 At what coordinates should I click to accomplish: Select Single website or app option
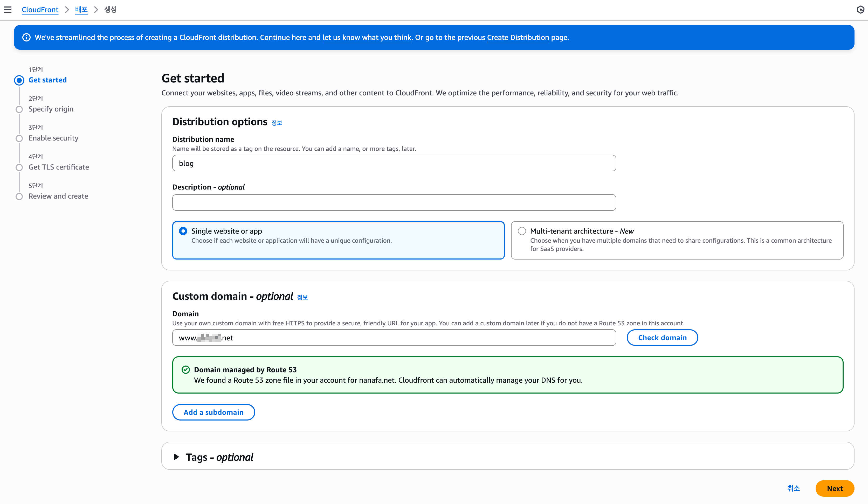click(x=183, y=231)
